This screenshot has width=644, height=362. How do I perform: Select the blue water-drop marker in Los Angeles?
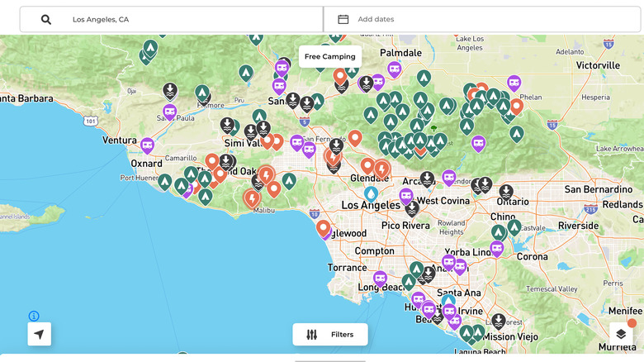371,193
